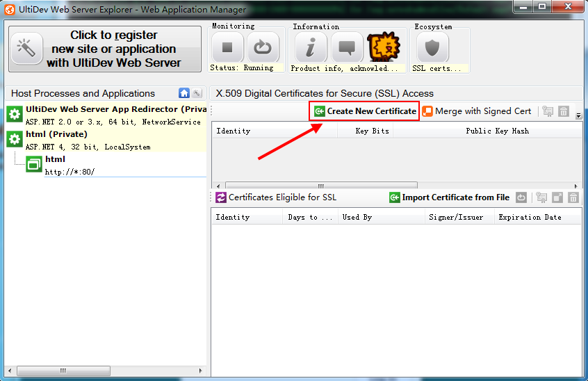The width and height of the screenshot is (588, 381).
Task: Click the gear icon of html (Private) process
Action: pos(15,139)
